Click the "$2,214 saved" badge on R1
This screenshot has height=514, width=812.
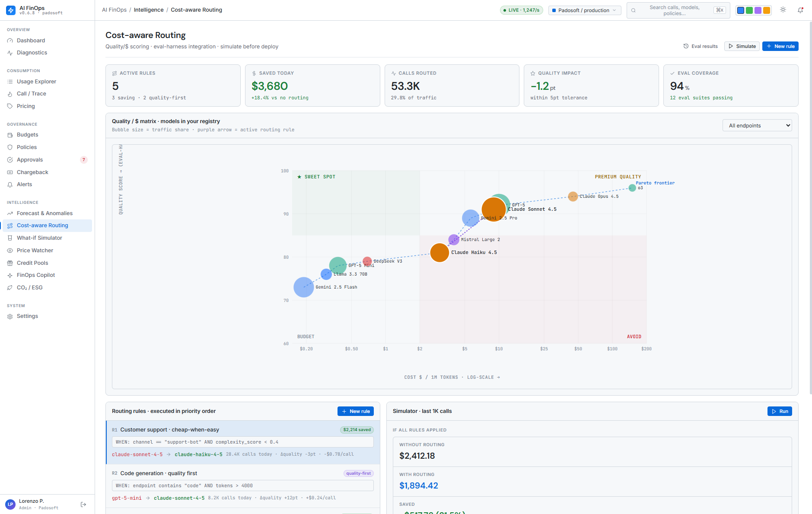click(357, 430)
